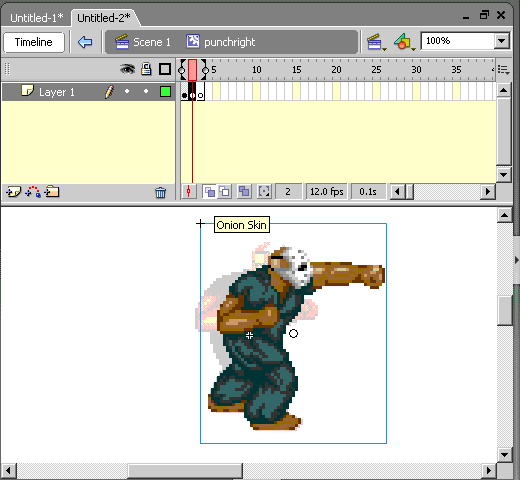This screenshot has width=520, height=480.
Task: Click Add Motion Guide icon
Action: tap(33, 192)
